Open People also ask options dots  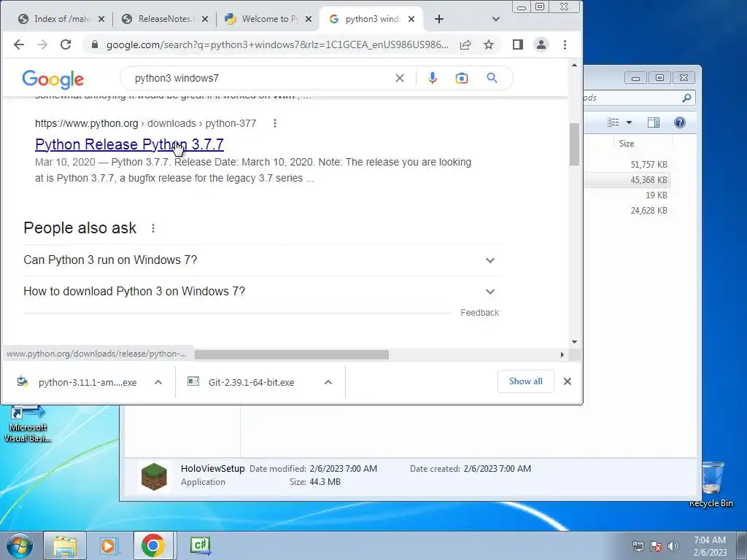pos(153,228)
